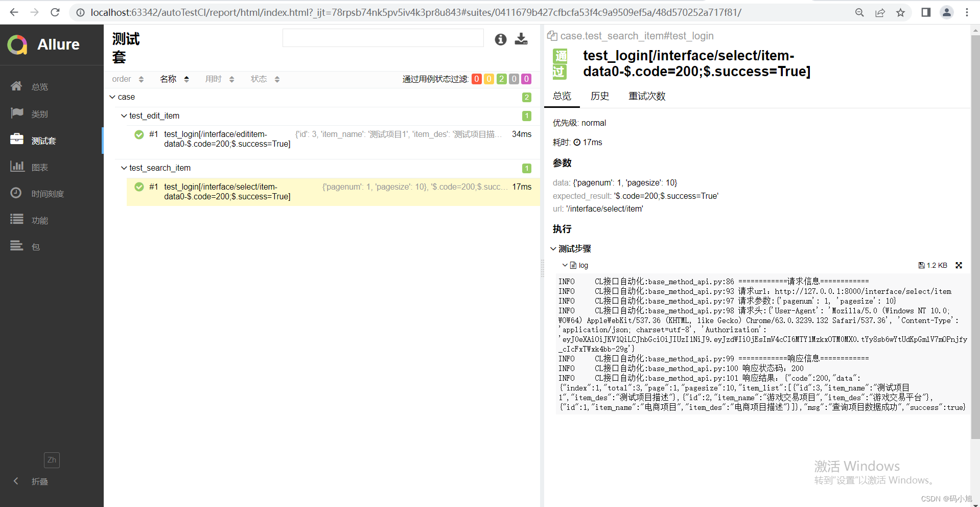Screen dimensions: 980x507
Task: Click the suite search input field
Action: coord(383,38)
